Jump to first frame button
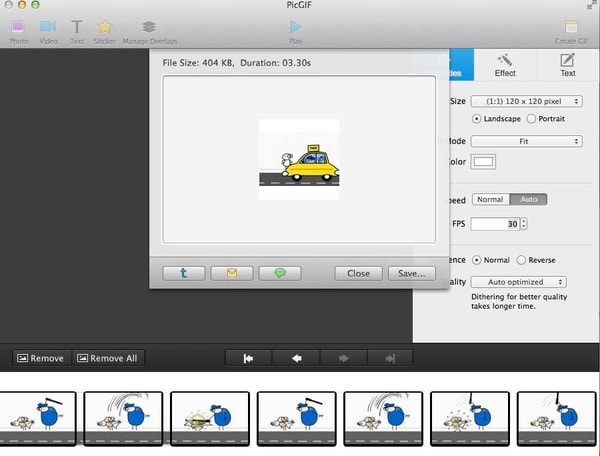This screenshot has width=600, height=456. click(x=248, y=358)
